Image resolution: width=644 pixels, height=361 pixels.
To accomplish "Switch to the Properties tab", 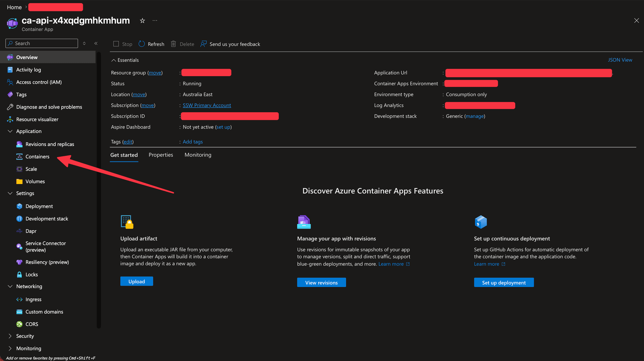I will point(161,155).
